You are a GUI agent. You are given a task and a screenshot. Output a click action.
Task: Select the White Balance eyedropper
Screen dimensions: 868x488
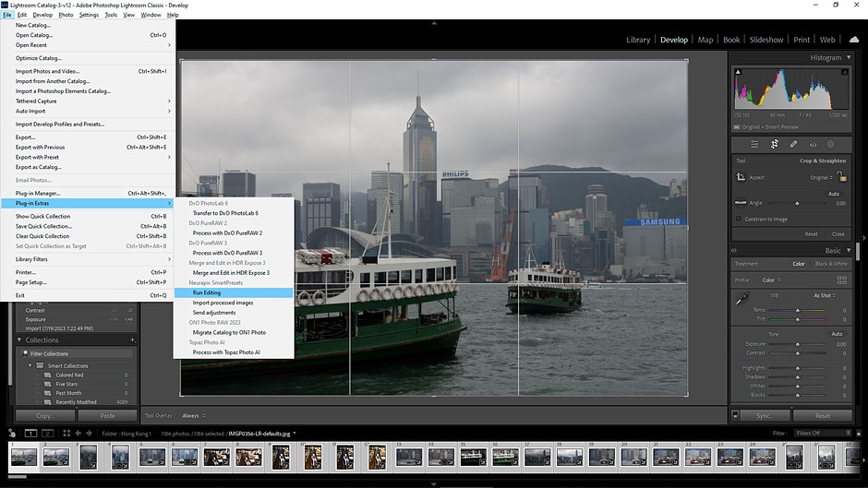pos(743,299)
